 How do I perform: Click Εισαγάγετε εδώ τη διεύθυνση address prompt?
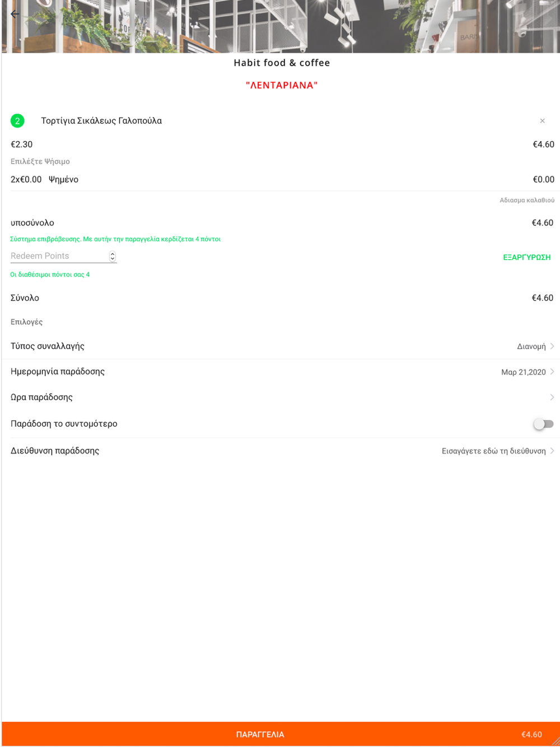click(493, 451)
